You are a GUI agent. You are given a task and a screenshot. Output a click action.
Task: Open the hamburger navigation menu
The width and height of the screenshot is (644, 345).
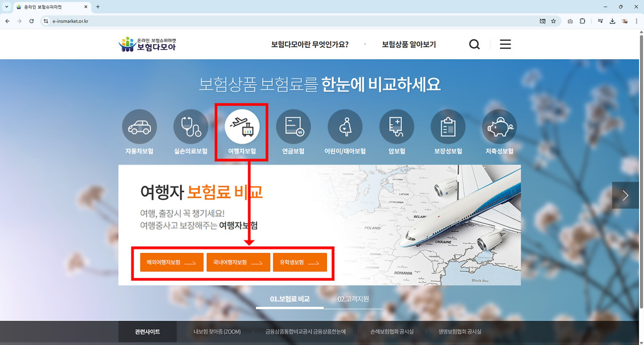point(505,44)
